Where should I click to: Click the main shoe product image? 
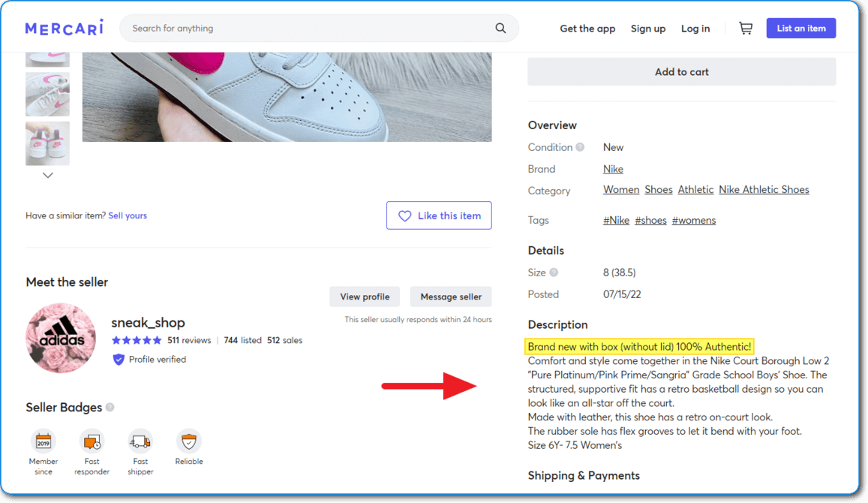pyautogui.click(x=287, y=97)
